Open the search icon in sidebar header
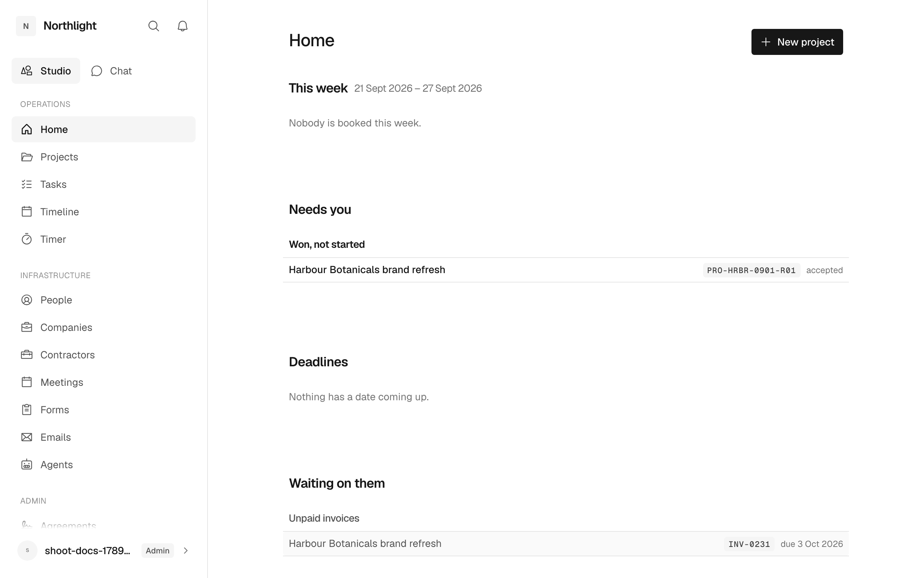This screenshot has height=578, width=924. 153,26
